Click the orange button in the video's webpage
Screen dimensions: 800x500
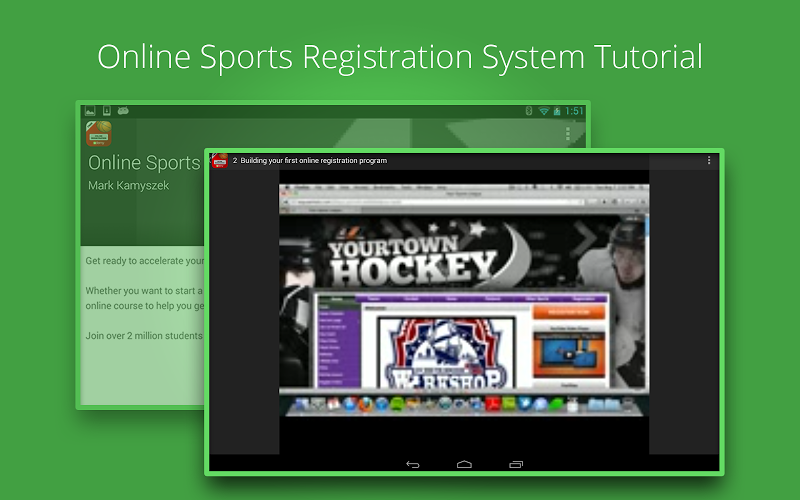tap(569, 312)
